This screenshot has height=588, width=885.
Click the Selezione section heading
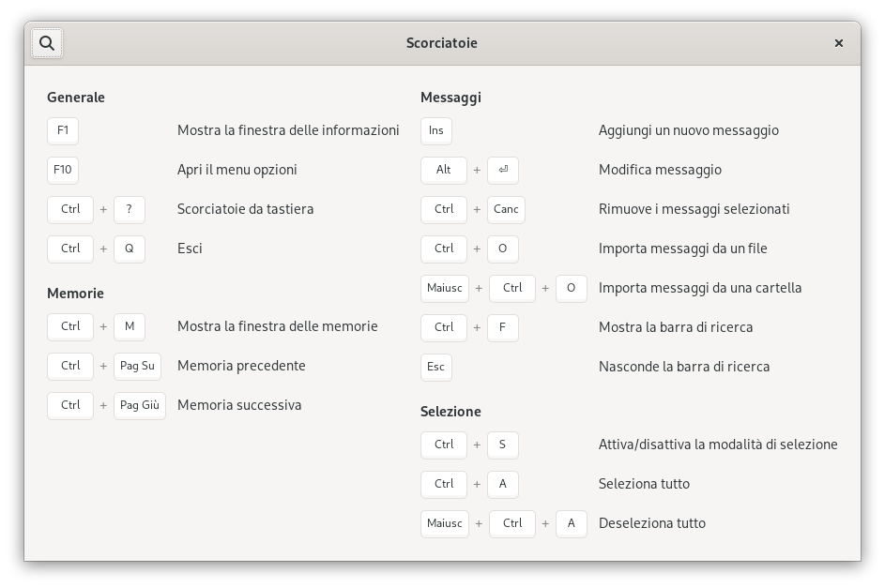click(450, 412)
